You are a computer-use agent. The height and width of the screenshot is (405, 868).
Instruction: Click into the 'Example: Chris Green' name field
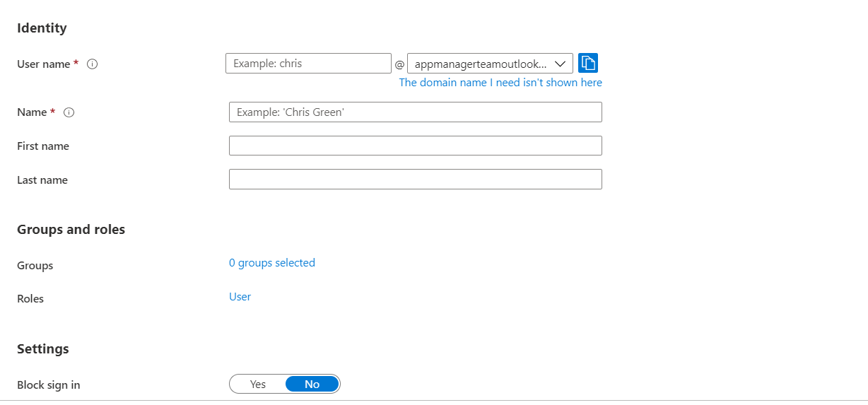(x=415, y=112)
